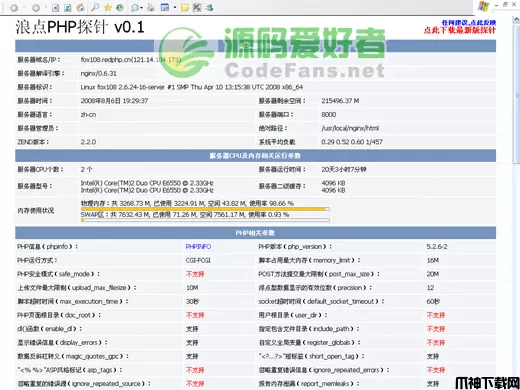Expand the Mail icon dropdown arrow

[x=142, y=8]
